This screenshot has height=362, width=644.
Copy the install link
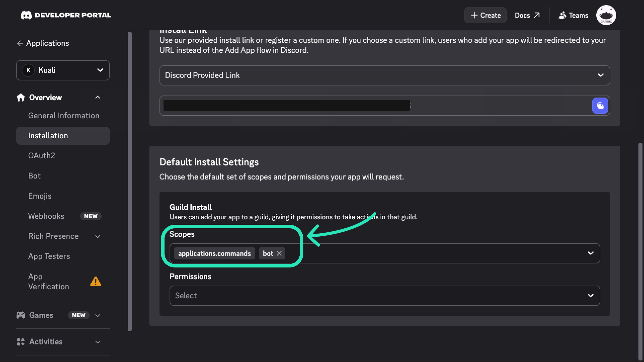600,106
